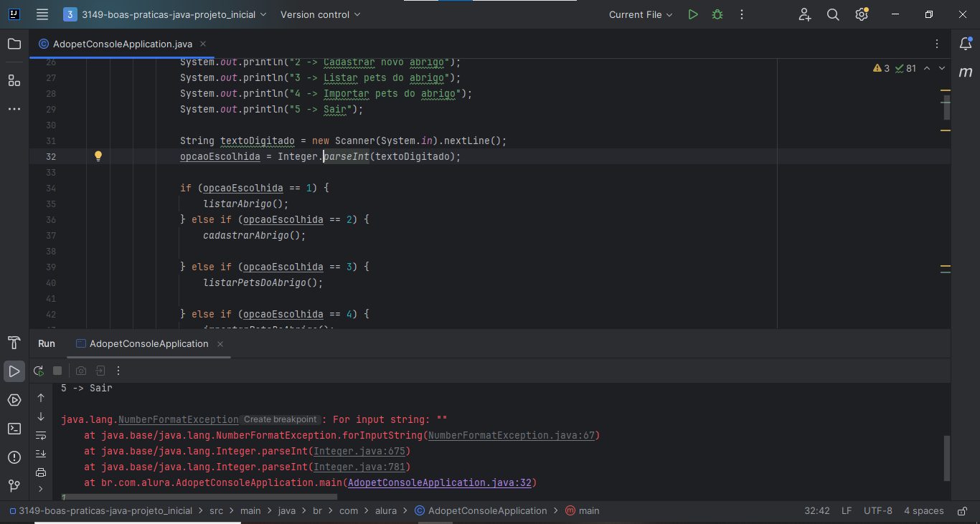Image resolution: width=980 pixels, height=524 pixels.
Task: Open the Maven tool window
Action: 966,72
